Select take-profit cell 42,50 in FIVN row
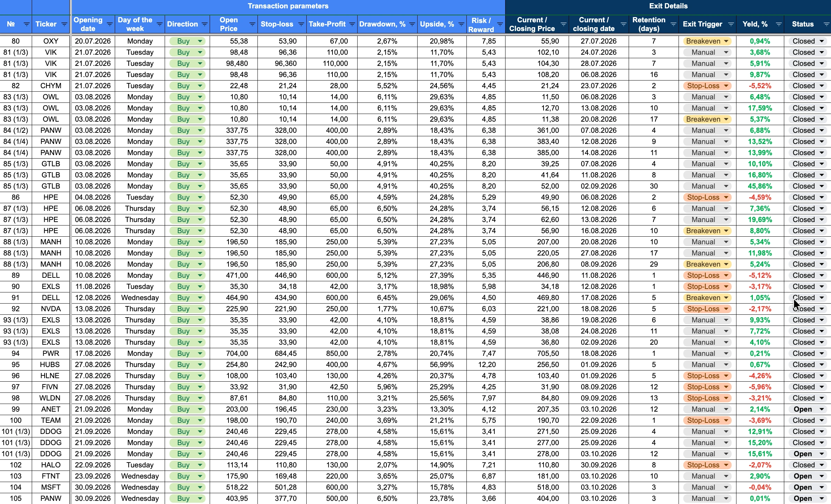 click(x=332, y=387)
